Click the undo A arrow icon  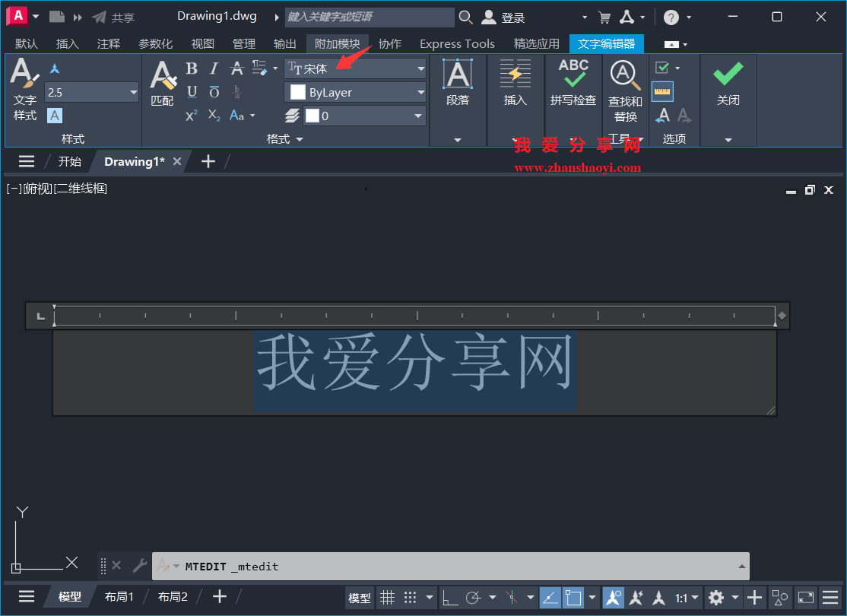pos(663,115)
